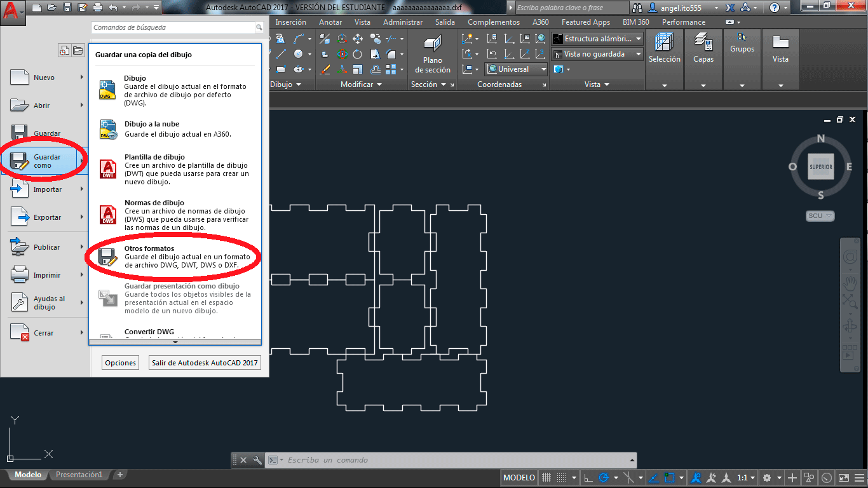The image size is (868, 488).
Task: Add new layout with plus tab
Action: point(119,475)
